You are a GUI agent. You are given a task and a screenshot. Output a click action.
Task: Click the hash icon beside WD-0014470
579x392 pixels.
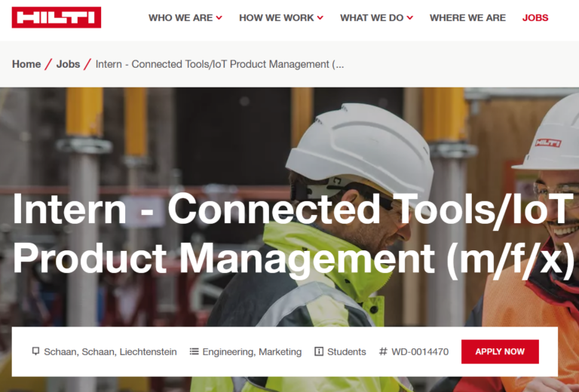(x=383, y=351)
